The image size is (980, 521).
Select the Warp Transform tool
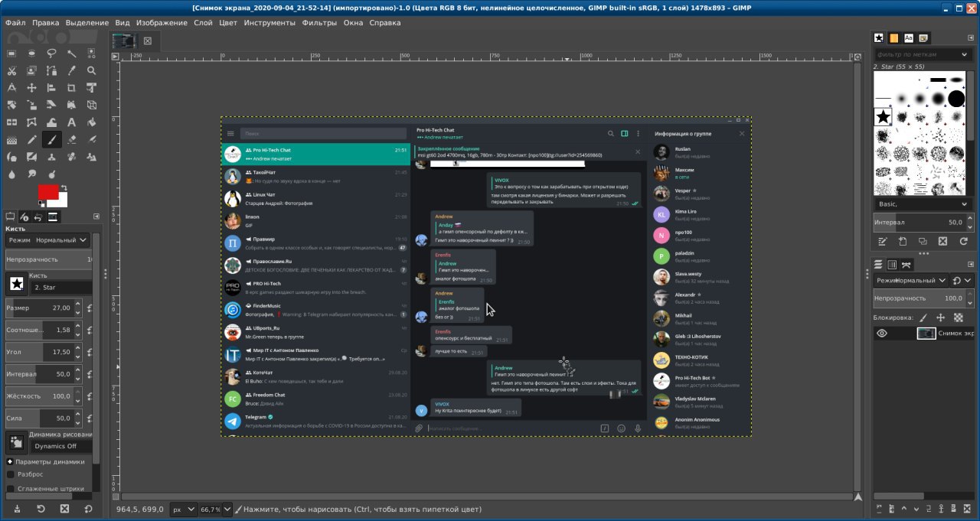click(x=51, y=122)
